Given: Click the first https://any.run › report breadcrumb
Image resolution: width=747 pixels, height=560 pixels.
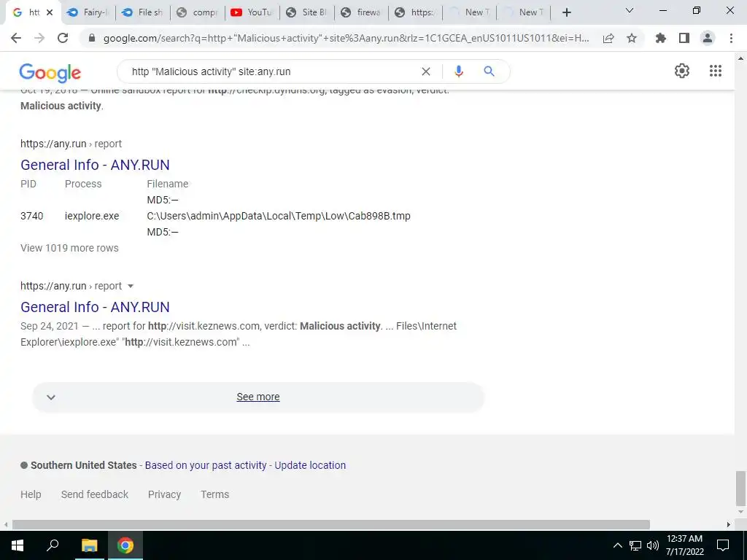Looking at the screenshot, I should [71, 144].
